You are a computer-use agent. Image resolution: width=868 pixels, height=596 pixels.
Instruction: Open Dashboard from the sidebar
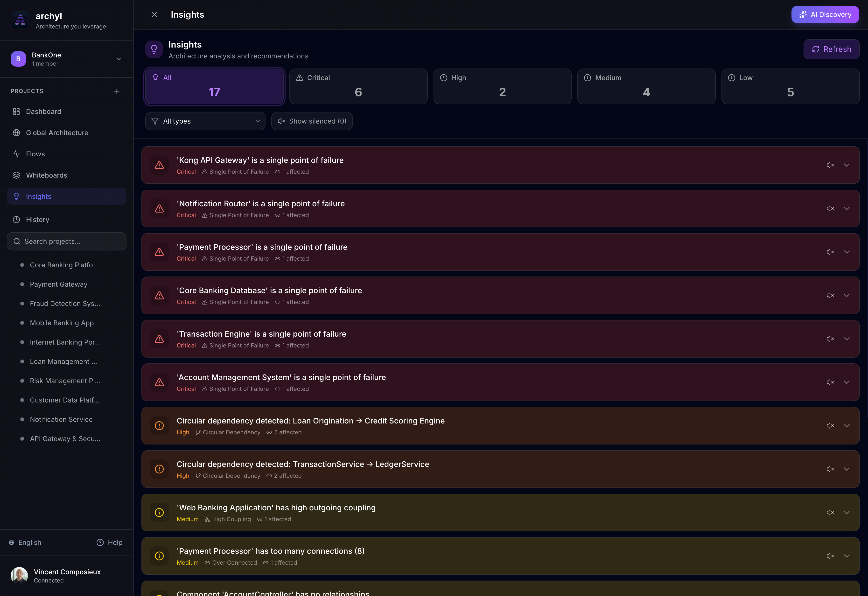click(x=43, y=112)
